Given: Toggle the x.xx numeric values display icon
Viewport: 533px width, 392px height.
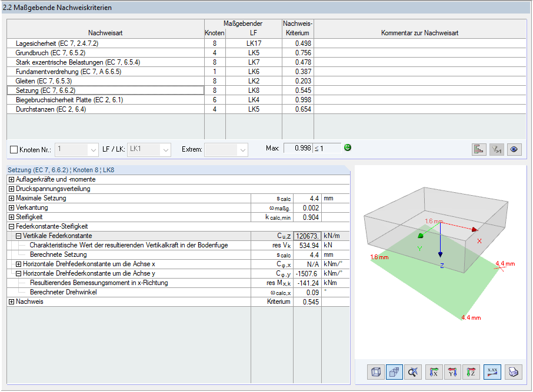Looking at the screenshot, I should 492,372.
